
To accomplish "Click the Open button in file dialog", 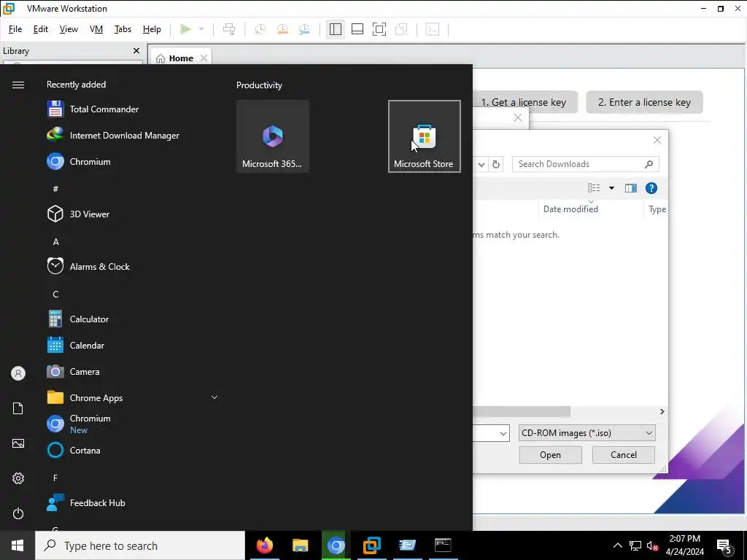I will [x=550, y=455].
